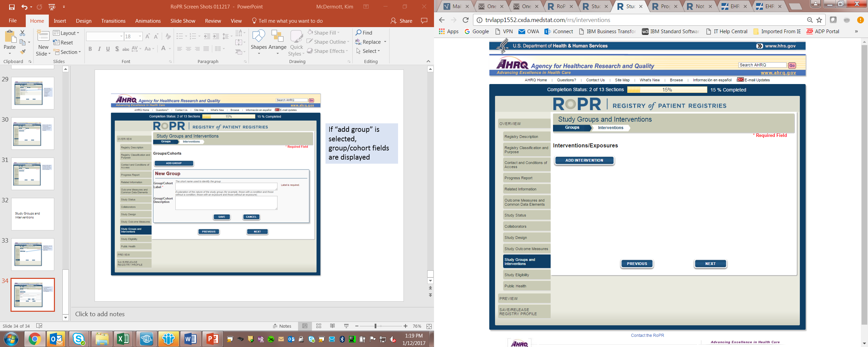Click the ADD INTERVENTION button

point(584,161)
